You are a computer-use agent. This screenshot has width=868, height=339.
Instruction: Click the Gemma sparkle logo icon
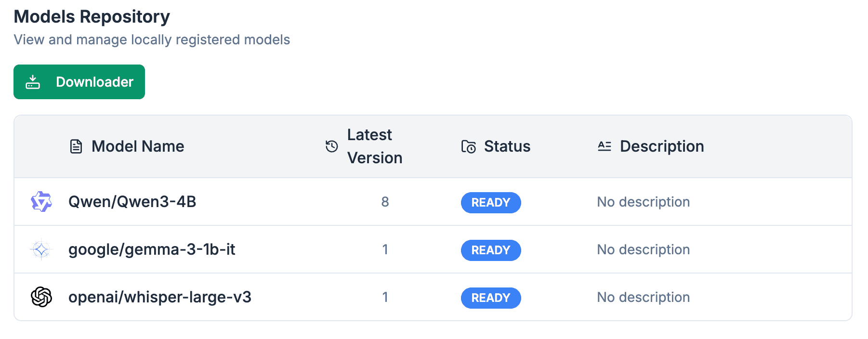41,249
